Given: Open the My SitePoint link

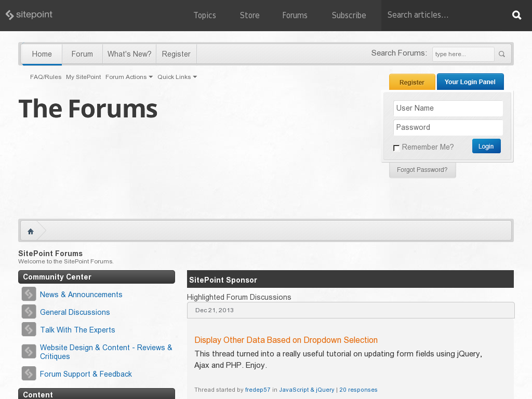Looking at the screenshot, I should point(84,77).
